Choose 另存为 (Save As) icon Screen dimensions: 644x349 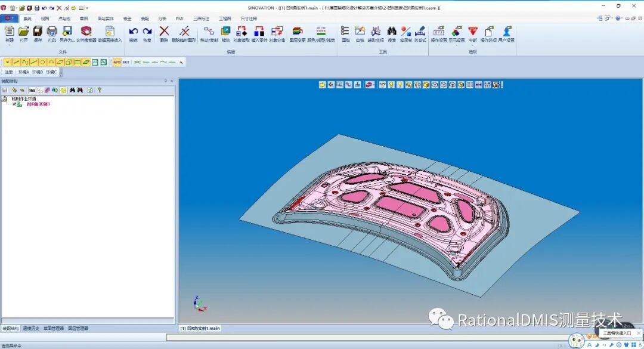67,31
